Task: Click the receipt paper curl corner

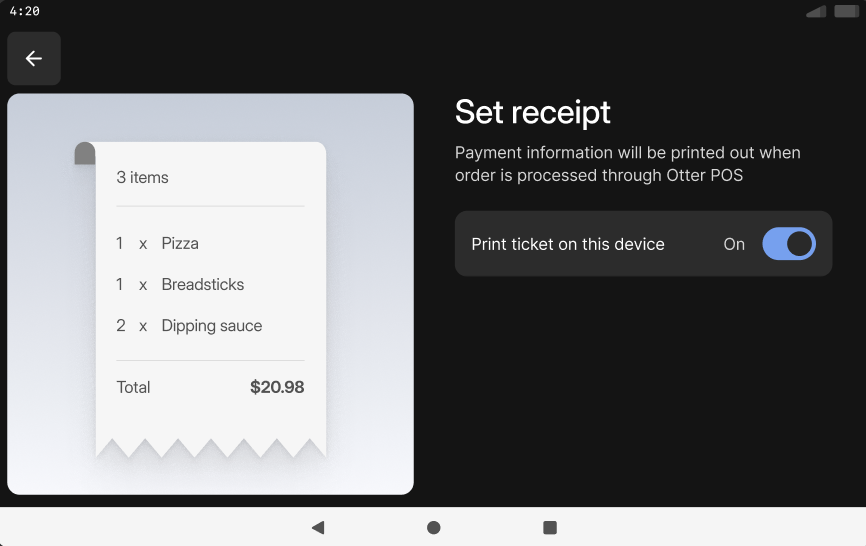Action: [85, 152]
